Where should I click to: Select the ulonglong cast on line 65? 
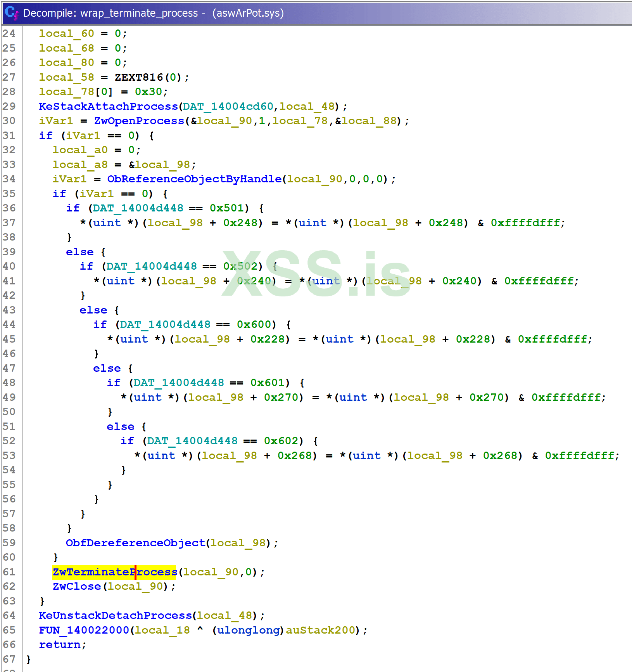tap(248, 630)
